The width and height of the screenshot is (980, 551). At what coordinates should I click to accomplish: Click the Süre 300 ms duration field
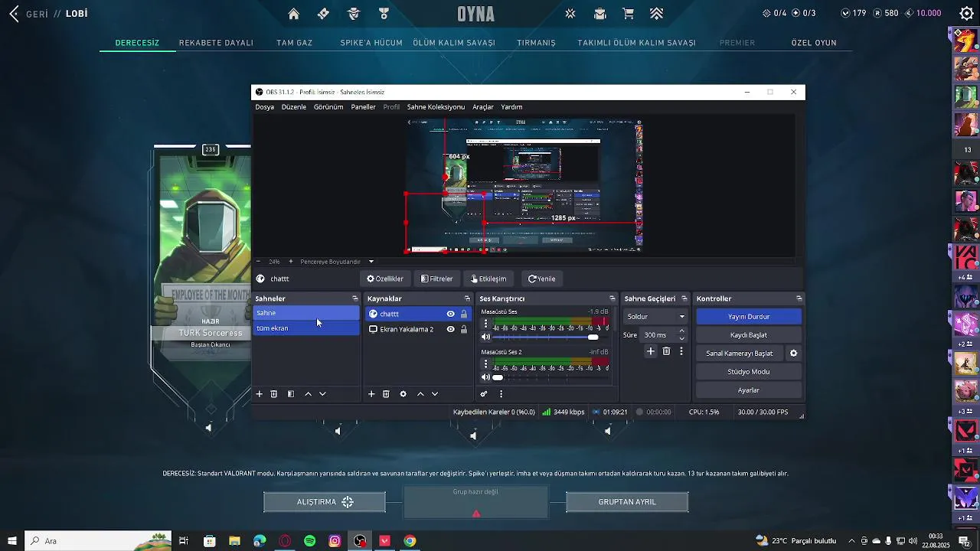coord(658,335)
